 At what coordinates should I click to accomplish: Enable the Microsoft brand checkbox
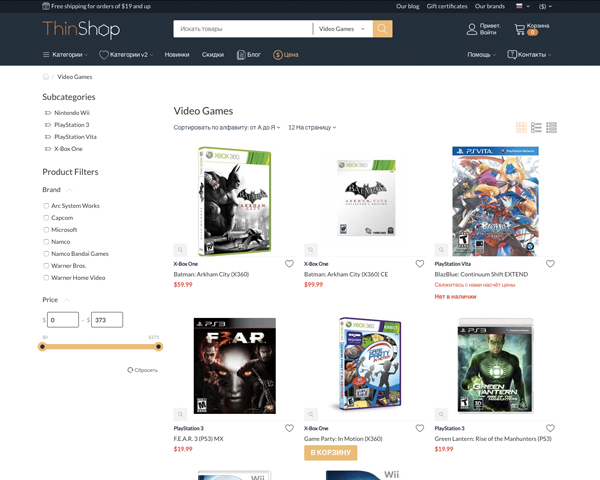46,230
